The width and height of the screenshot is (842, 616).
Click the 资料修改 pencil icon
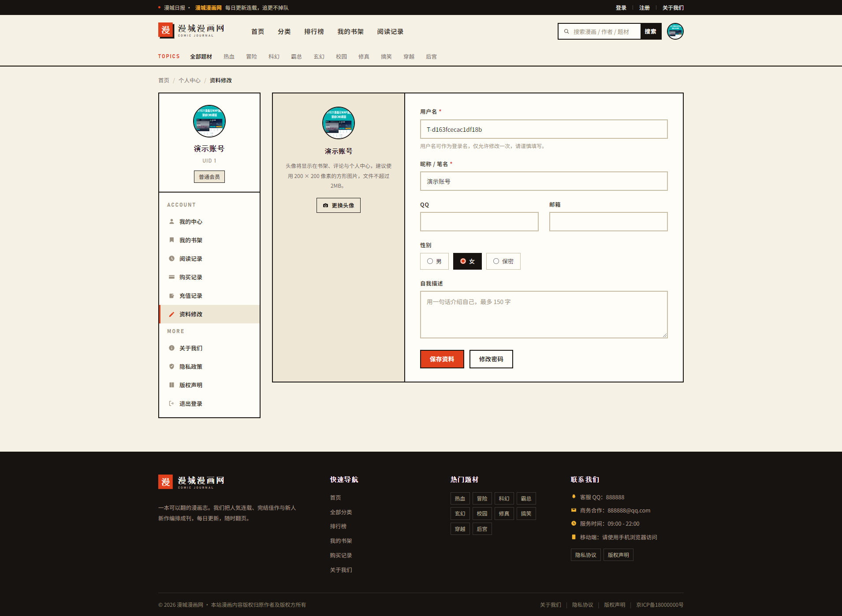[x=171, y=314]
